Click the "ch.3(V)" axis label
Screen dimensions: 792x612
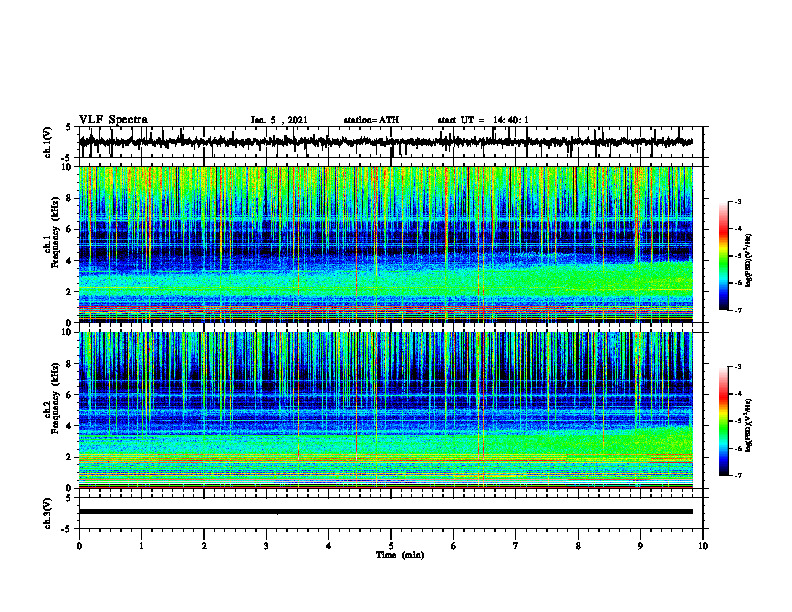(48, 513)
